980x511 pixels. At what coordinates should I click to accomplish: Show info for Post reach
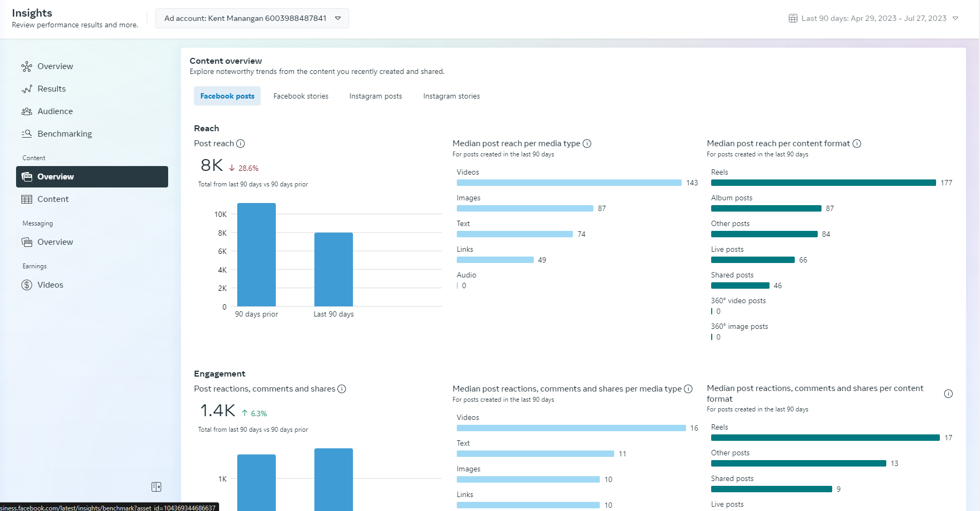[x=240, y=144]
